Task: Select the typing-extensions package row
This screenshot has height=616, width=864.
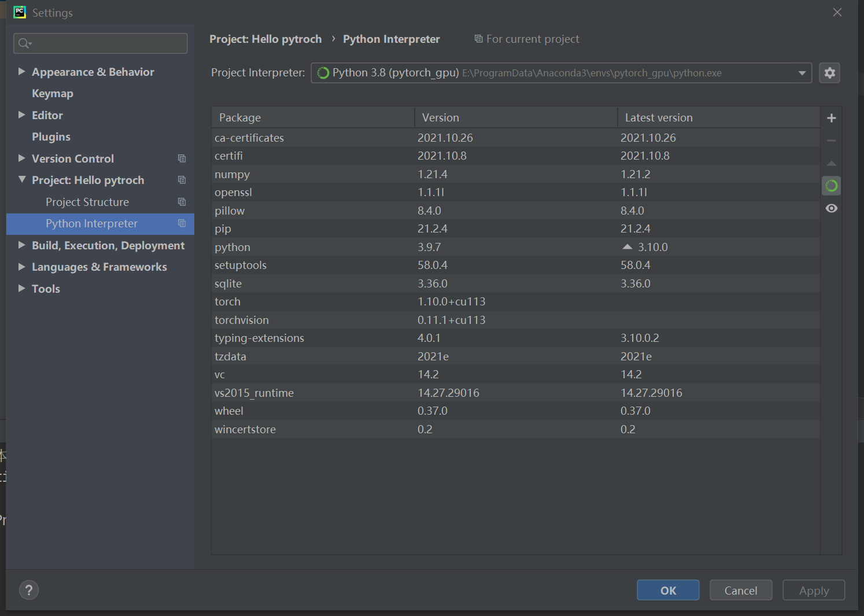Action: pyautogui.click(x=516, y=338)
